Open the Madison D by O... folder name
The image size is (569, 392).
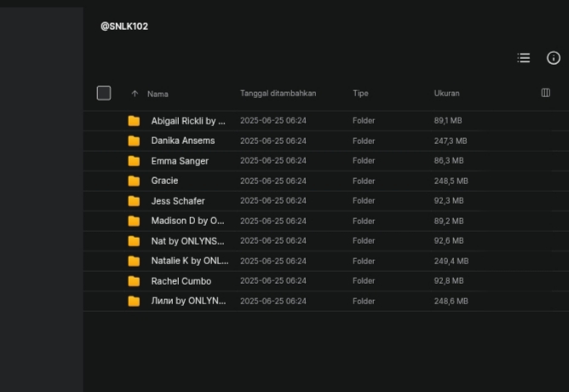pos(188,221)
